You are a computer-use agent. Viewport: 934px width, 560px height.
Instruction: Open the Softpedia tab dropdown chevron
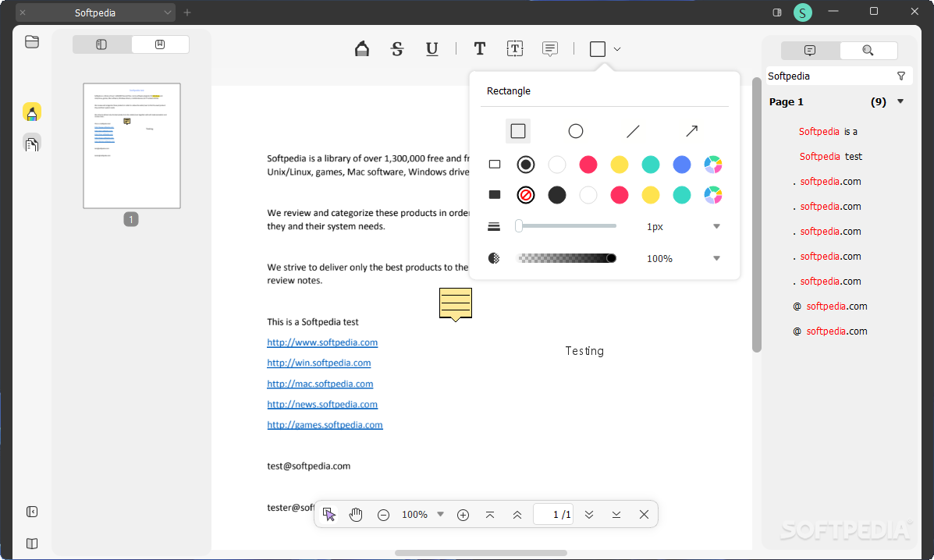pyautogui.click(x=168, y=12)
